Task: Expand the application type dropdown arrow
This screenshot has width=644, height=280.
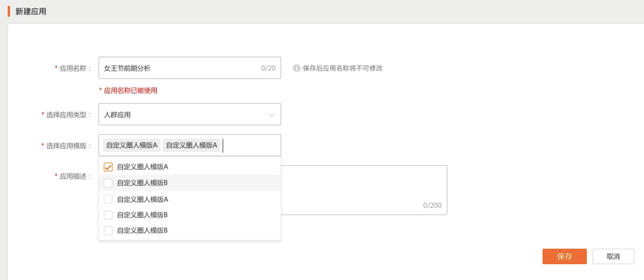Action: 271,115
